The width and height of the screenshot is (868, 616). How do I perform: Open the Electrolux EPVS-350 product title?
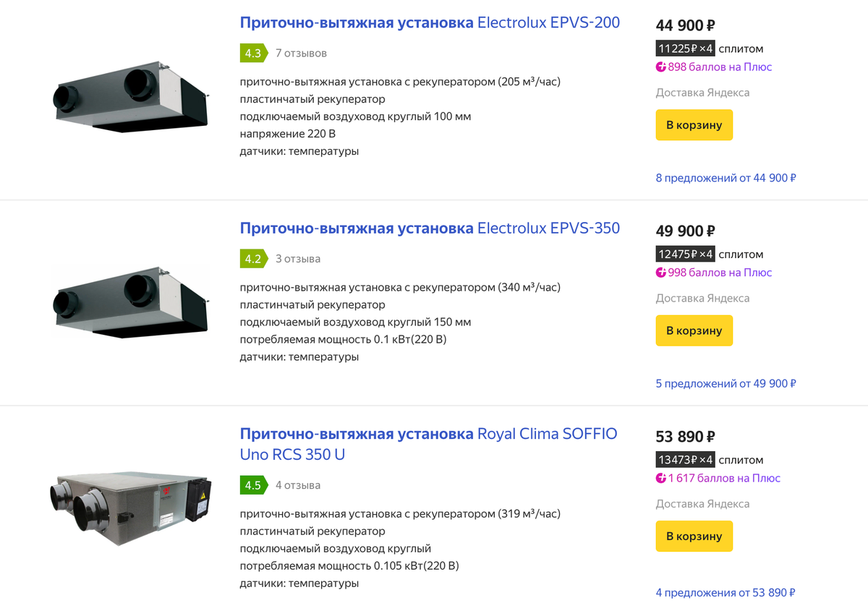(x=430, y=228)
